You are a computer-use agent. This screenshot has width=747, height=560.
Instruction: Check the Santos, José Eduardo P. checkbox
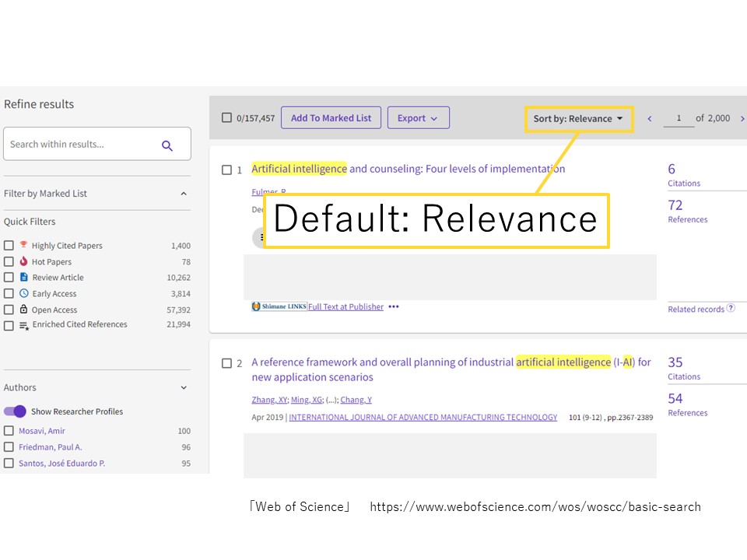[x=9, y=463]
